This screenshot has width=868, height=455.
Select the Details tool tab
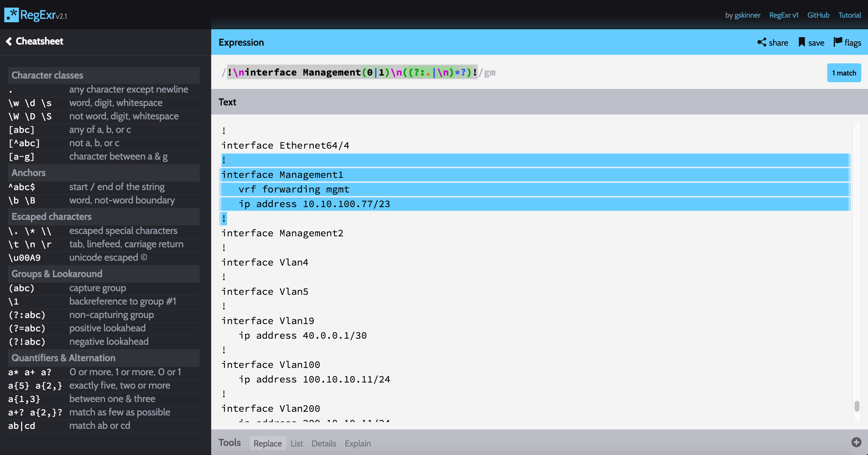pos(324,443)
